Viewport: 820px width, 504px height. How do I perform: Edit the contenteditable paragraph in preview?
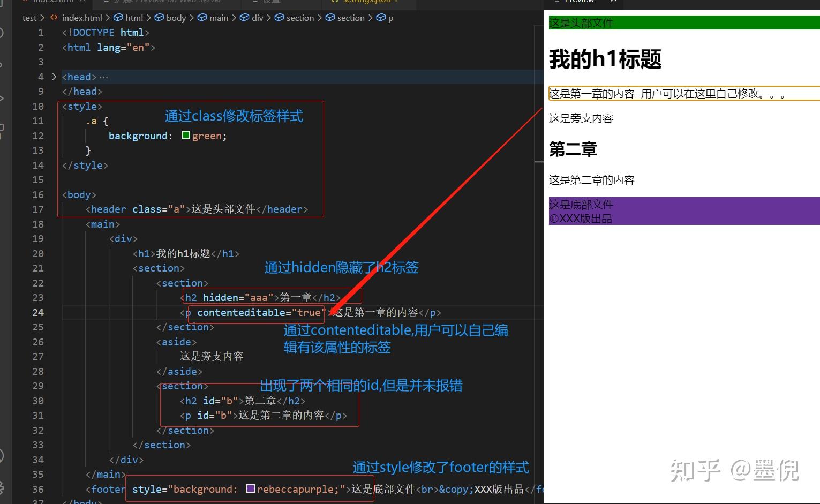click(x=684, y=93)
